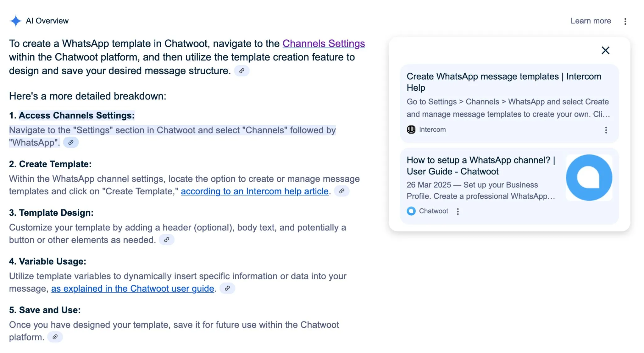Viewport: 644px width, 353px height.
Task: Click the citation icon after the Intercom help article link
Action: click(x=341, y=191)
